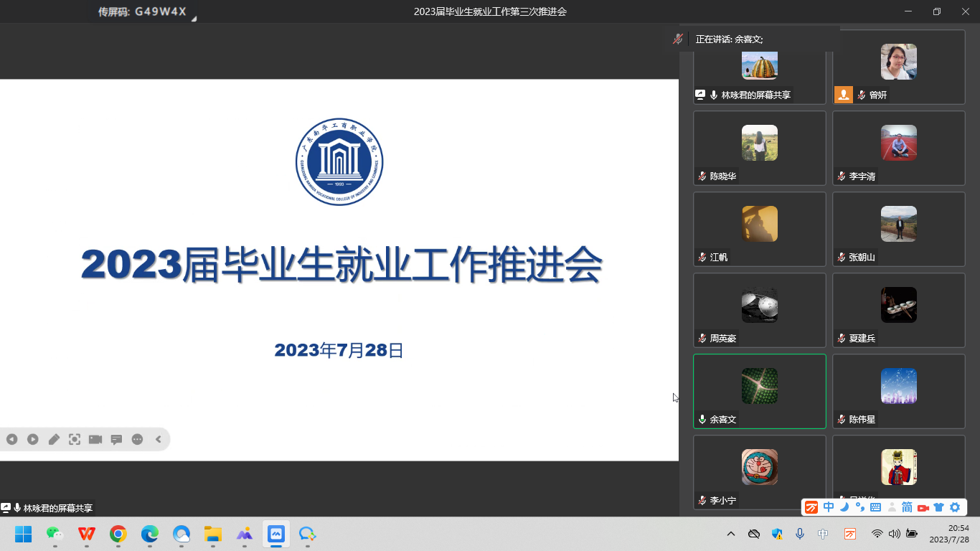Screen dimensions: 980x551
Task: Open WPS Office from taskbar
Action: 87,534
